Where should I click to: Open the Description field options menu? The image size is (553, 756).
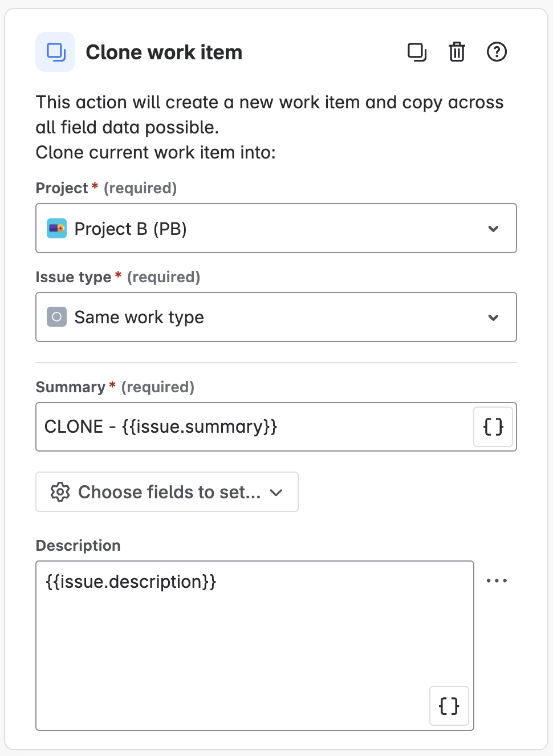[x=497, y=580]
